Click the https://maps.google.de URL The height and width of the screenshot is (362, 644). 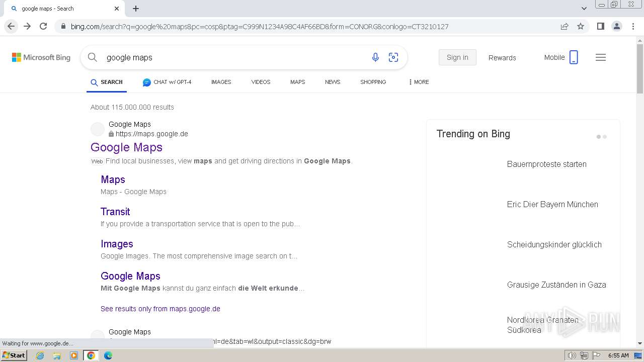151,134
